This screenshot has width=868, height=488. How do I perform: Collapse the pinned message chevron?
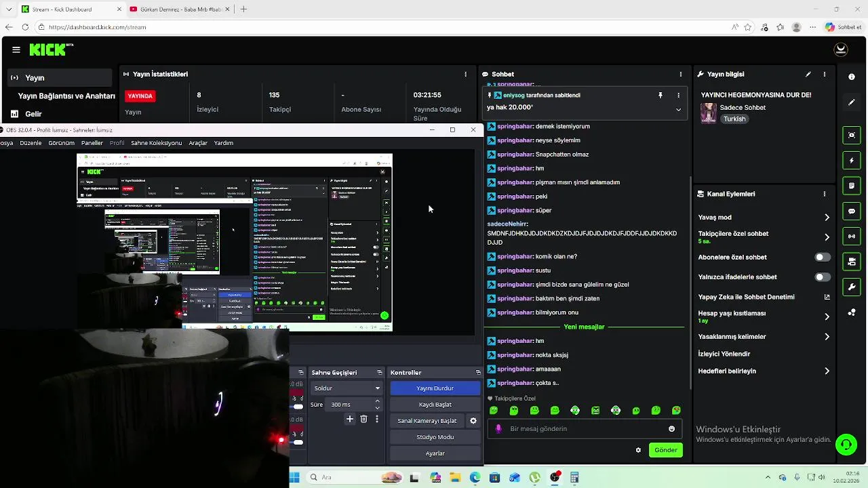(678, 109)
